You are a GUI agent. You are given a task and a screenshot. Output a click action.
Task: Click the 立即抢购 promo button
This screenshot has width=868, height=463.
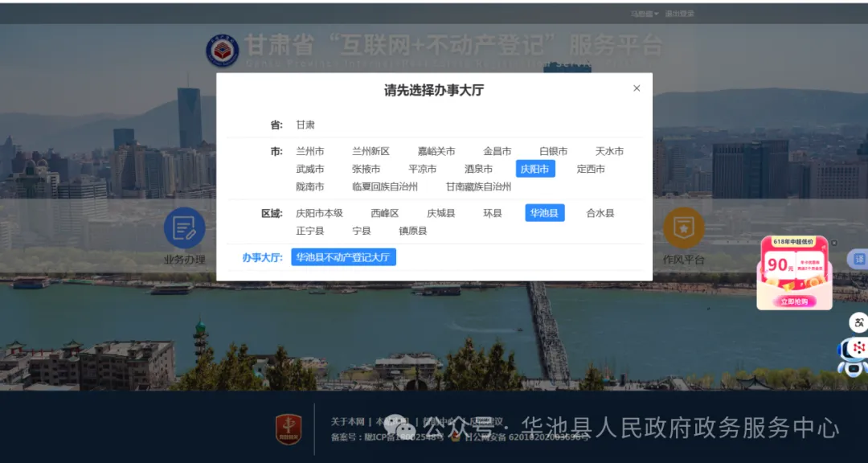tap(794, 301)
